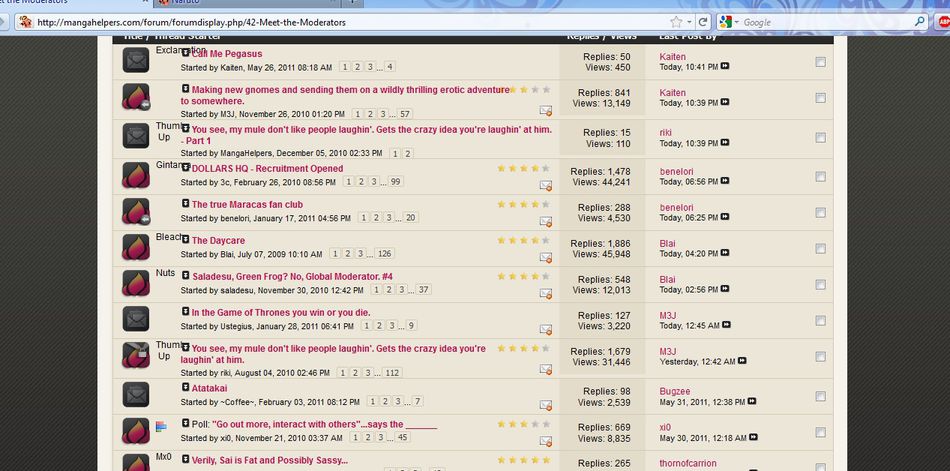Go to page 126 of The Daycare thread
Image resolution: width=950 pixels, height=471 pixels.
(x=384, y=253)
